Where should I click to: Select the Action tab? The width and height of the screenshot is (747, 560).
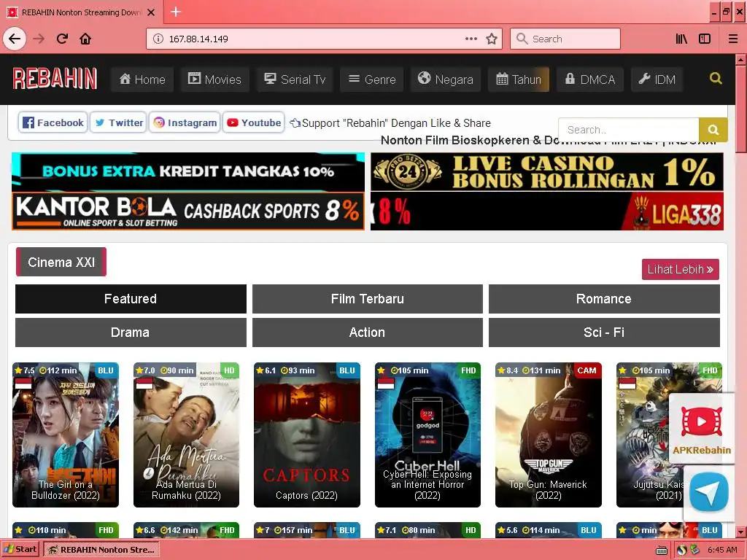pyautogui.click(x=368, y=332)
